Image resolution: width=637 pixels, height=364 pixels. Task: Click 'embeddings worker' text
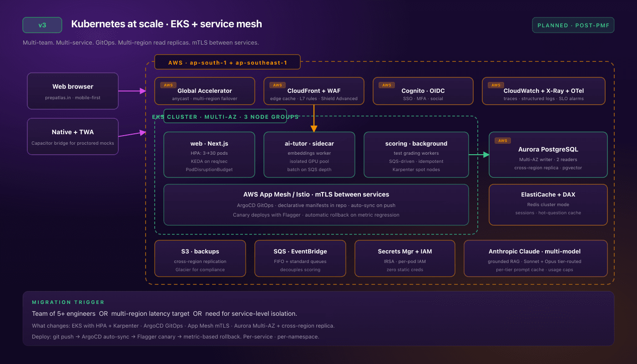pyautogui.click(x=309, y=153)
